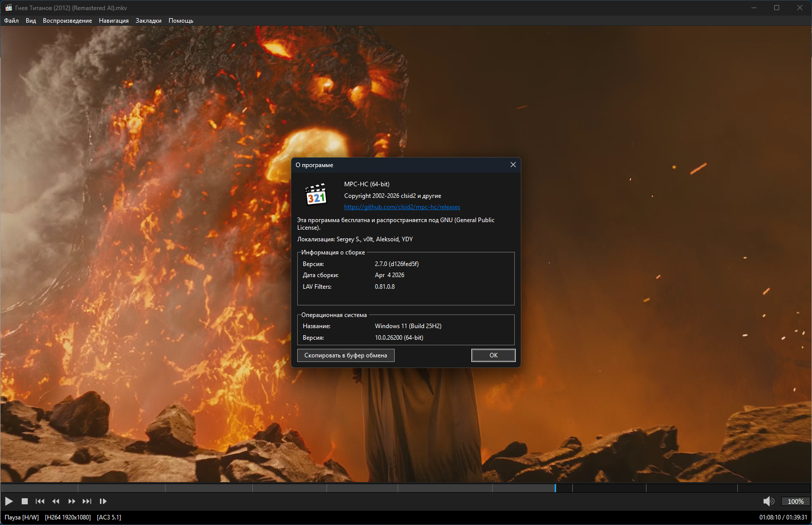812x525 pixels.
Task: Click the GNU General Public License text
Action: coord(396,224)
